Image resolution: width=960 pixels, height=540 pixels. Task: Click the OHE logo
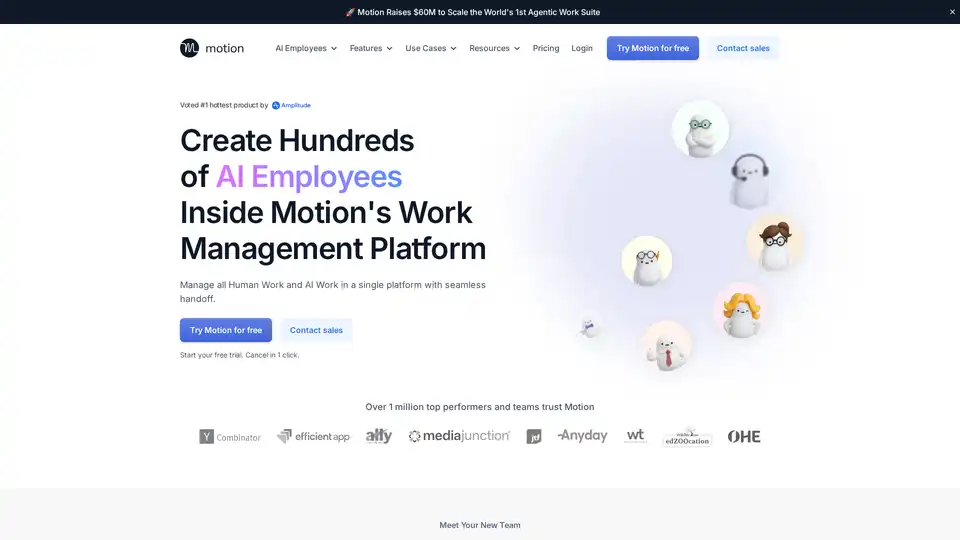[x=744, y=437]
